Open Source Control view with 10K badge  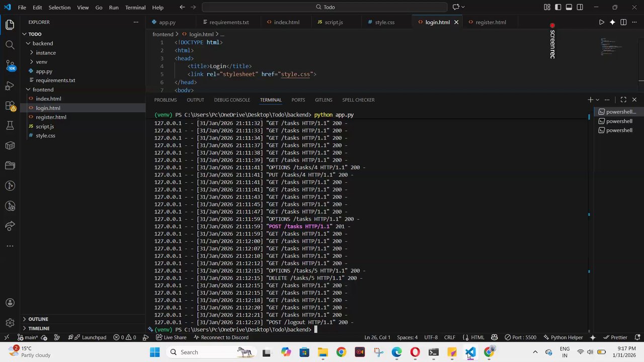tap(10, 65)
